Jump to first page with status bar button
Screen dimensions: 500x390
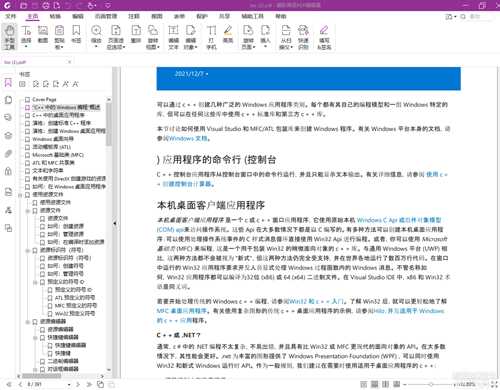[x=9, y=385]
